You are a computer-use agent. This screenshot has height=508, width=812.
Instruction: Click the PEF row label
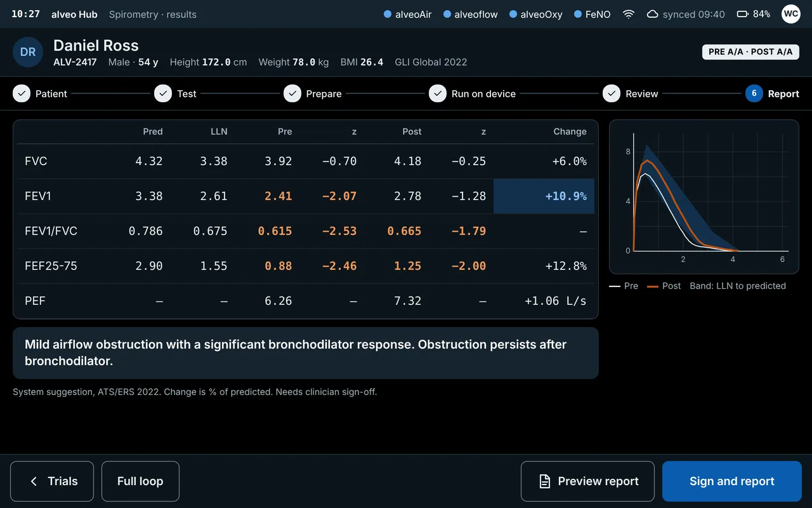click(x=35, y=301)
